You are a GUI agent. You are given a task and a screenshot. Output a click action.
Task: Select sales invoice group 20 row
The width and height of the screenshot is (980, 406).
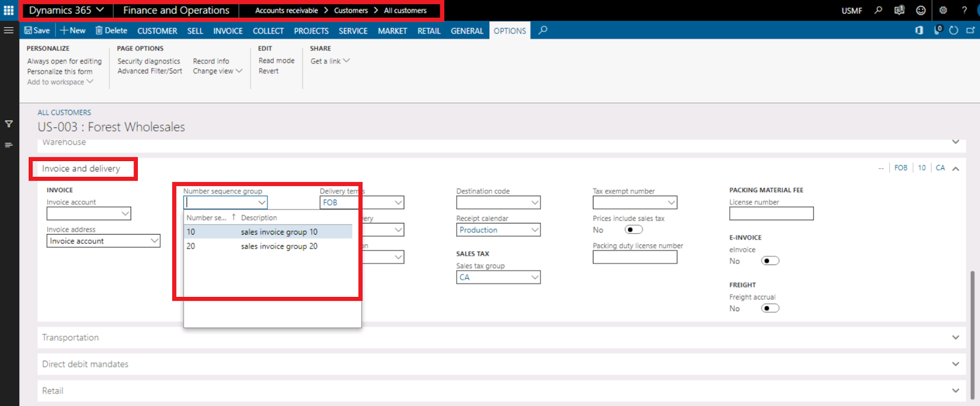point(268,246)
